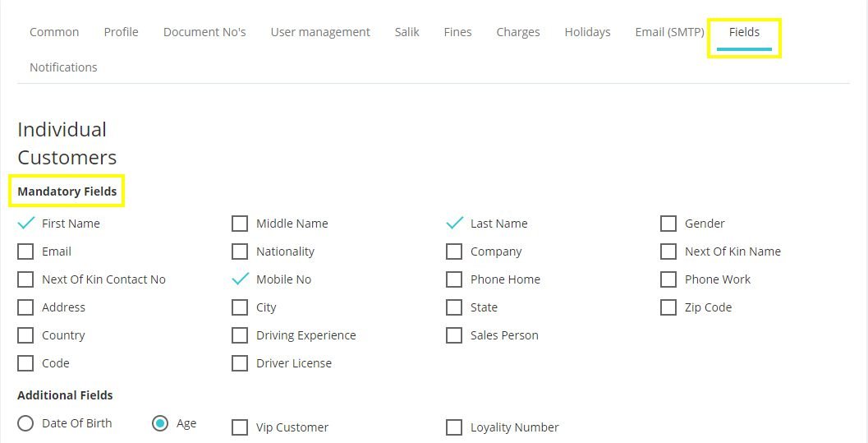The image size is (868, 443).
Task: Select the Salik tab
Action: coord(406,32)
